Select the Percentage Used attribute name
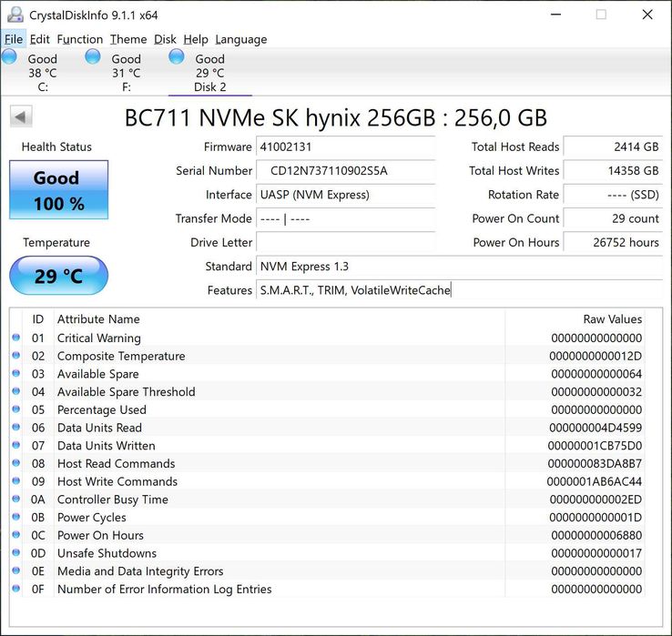 pos(102,409)
